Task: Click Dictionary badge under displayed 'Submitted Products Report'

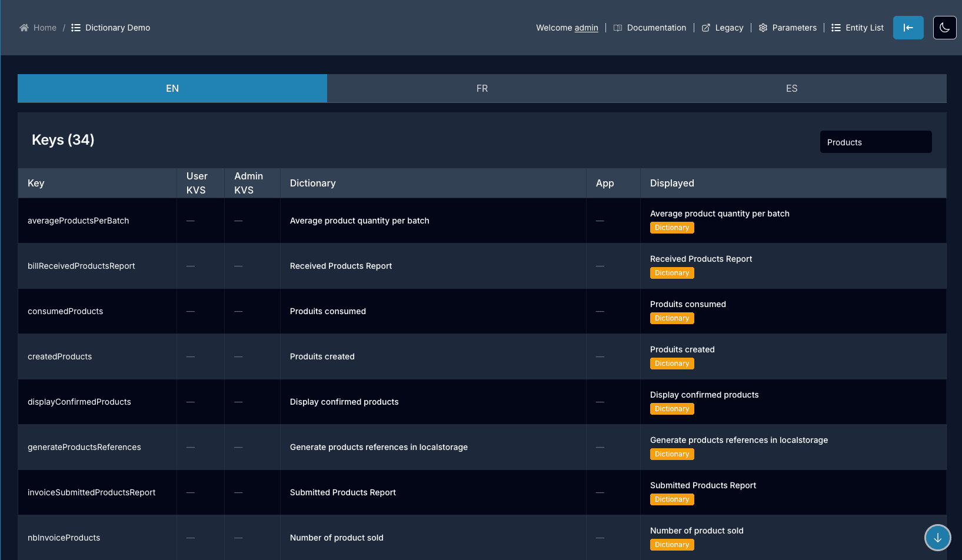Action: [x=672, y=499]
